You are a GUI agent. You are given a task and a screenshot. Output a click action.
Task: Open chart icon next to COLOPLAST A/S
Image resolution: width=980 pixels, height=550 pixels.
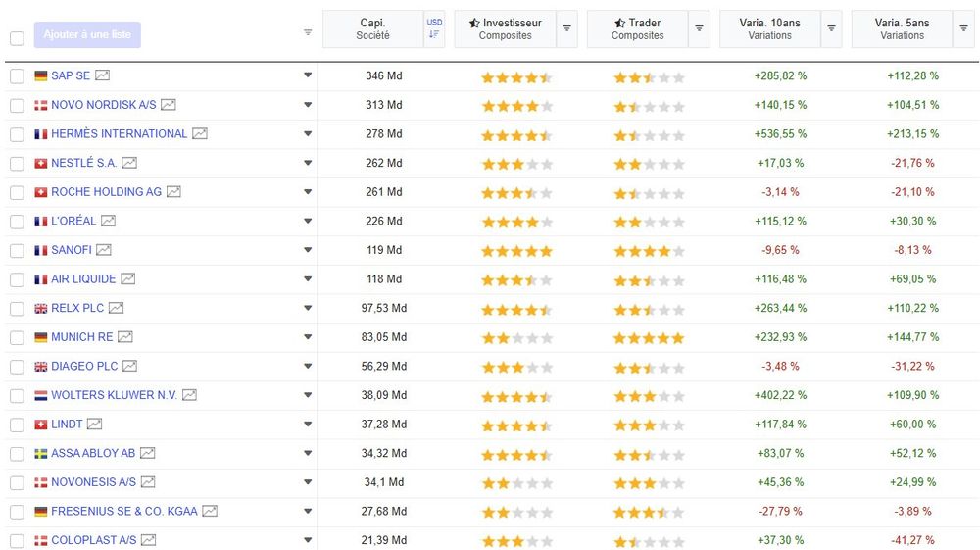[148, 540]
